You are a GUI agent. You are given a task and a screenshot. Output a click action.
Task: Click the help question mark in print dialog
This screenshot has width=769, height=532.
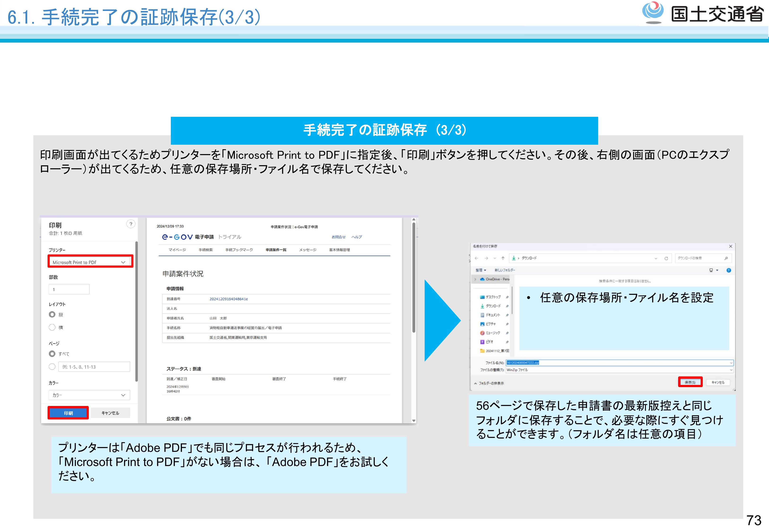[x=131, y=224]
